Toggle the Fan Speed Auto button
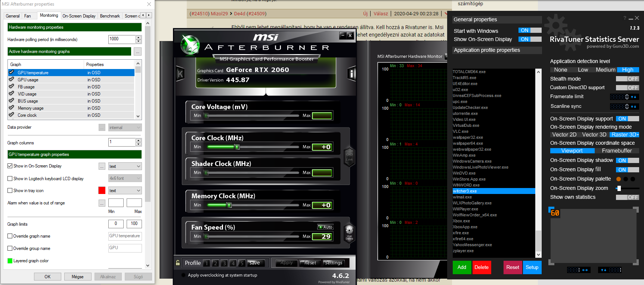Screen dimensions: 644x285 325,227
